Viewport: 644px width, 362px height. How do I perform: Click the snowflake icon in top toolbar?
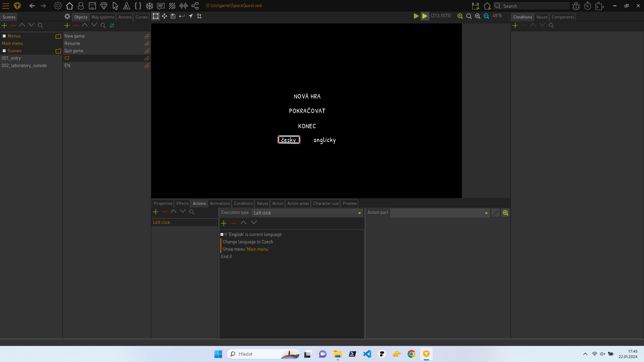pos(149,6)
